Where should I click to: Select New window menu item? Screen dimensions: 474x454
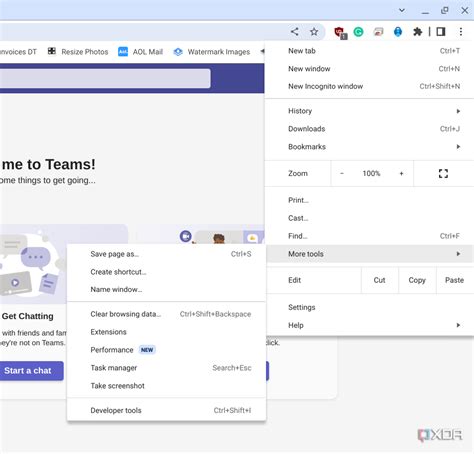pyautogui.click(x=369, y=69)
